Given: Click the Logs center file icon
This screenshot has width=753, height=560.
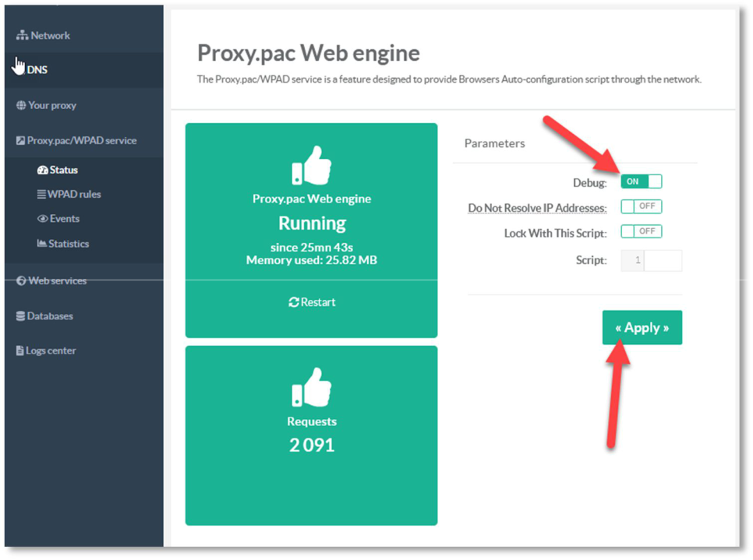Looking at the screenshot, I should point(20,350).
